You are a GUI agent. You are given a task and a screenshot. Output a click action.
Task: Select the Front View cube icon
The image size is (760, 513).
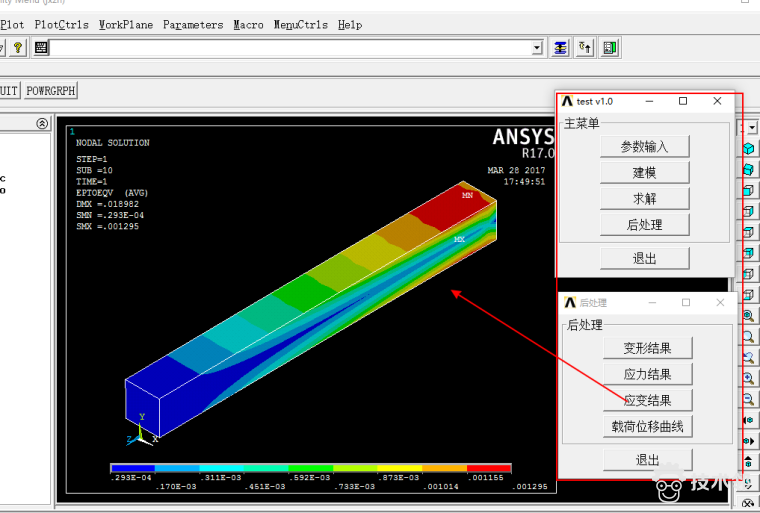(748, 190)
